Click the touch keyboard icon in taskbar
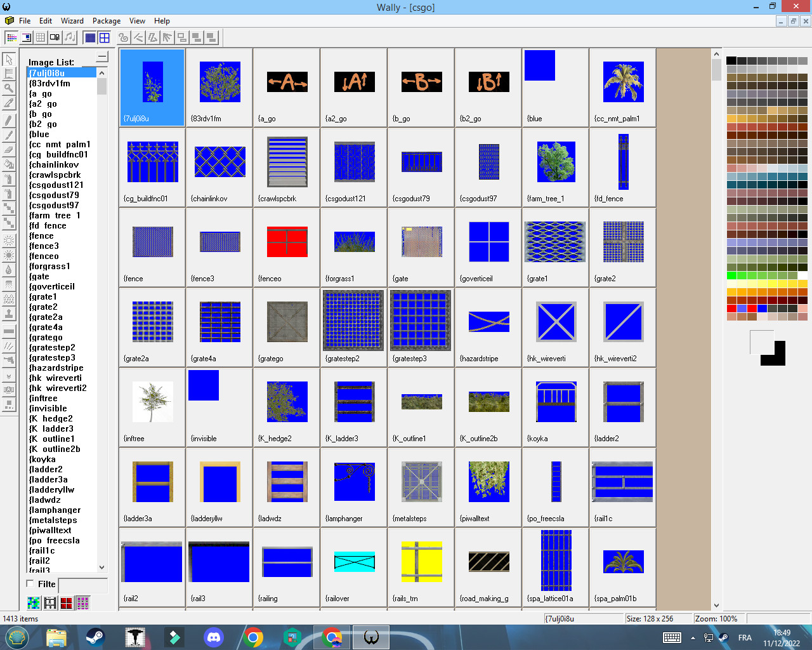The image size is (812, 650). coord(672,637)
